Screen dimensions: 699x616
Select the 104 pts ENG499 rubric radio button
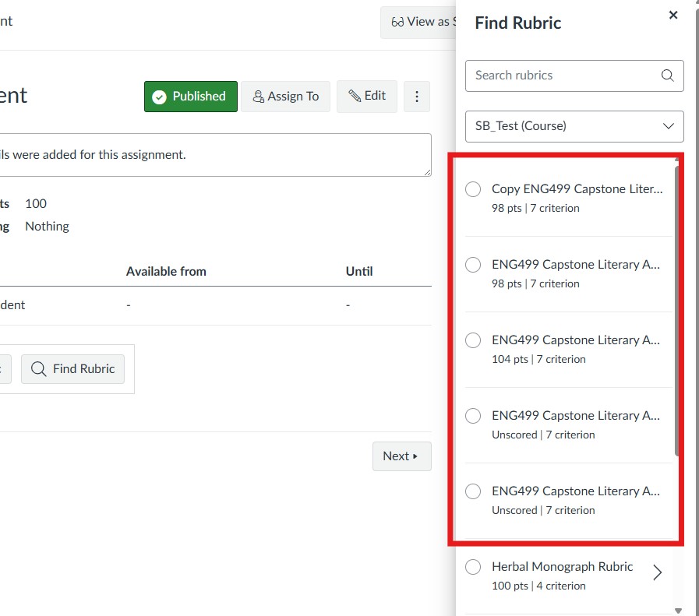(x=473, y=340)
